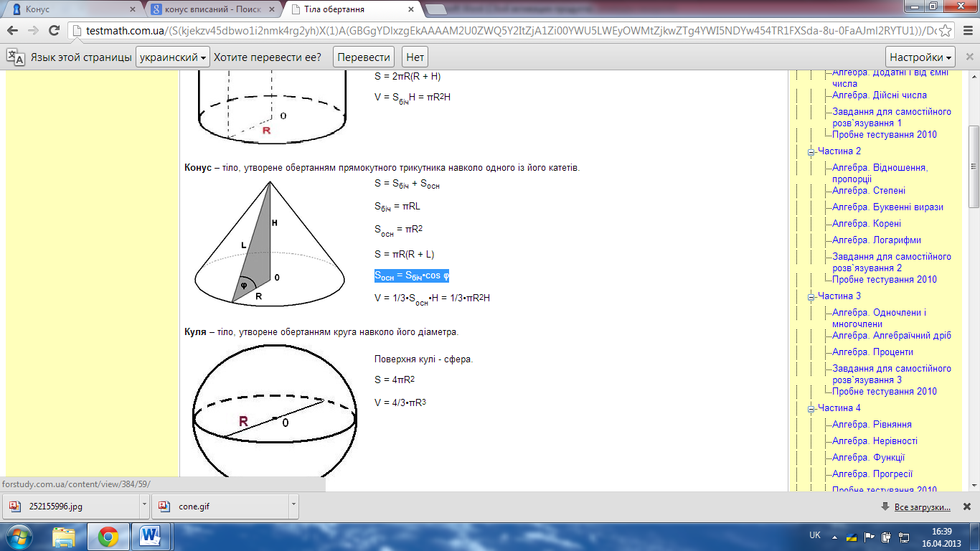Open the Action Center flag tray icon
980x551 pixels.
pos(869,537)
